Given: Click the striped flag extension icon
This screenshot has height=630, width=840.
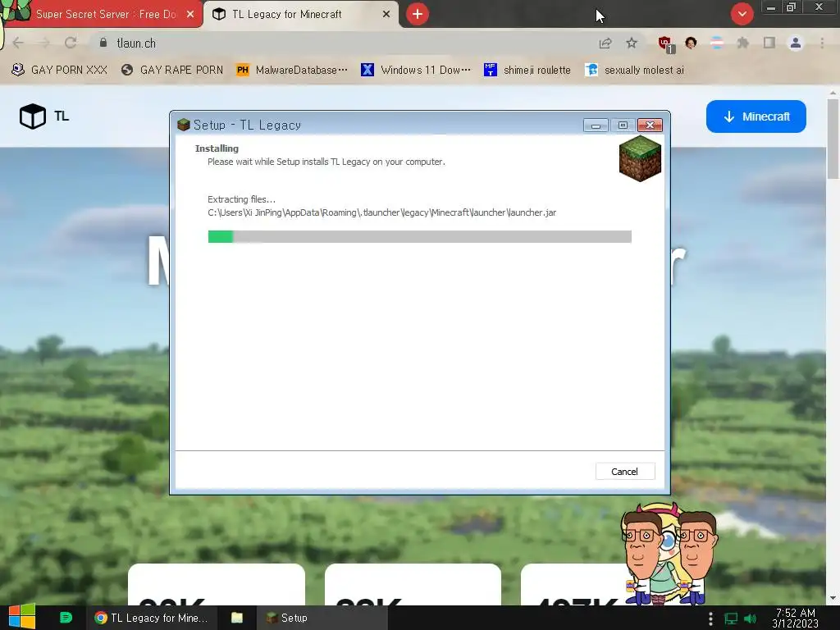Looking at the screenshot, I should pos(717,43).
